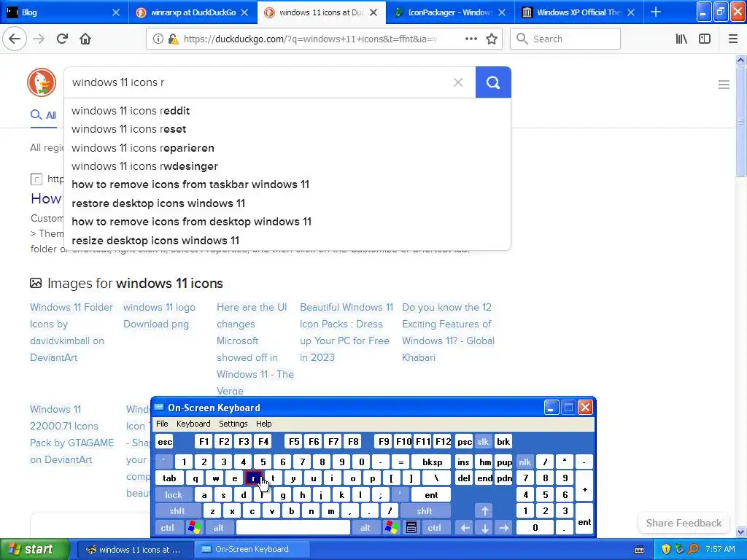This screenshot has width=747, height=560.
Task: Click the esc key on On-Screen Keyboard
Action: tap(165, 441)
